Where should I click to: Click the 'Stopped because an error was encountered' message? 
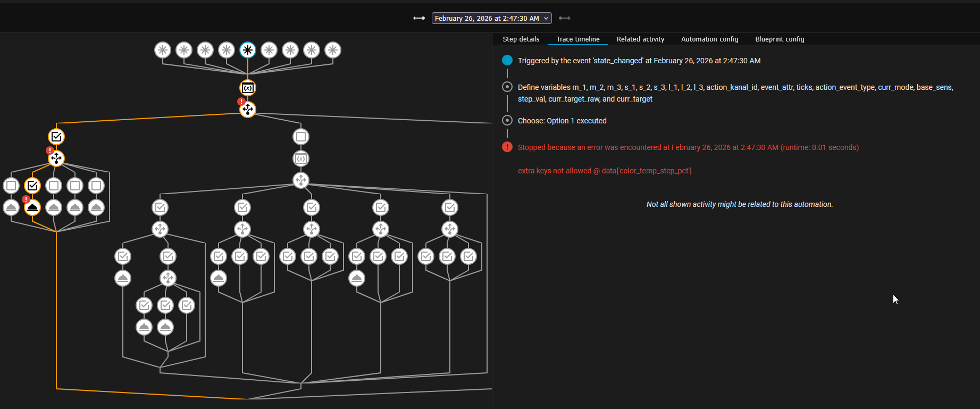[x=688, y=147]
